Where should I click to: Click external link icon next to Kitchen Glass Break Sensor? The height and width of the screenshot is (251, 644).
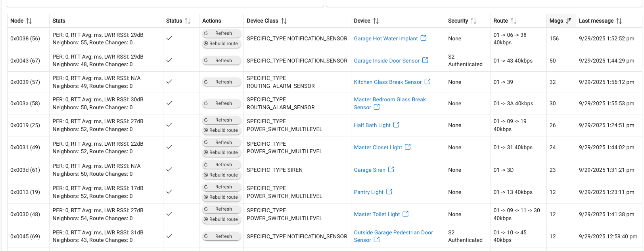tap(427, 82)
